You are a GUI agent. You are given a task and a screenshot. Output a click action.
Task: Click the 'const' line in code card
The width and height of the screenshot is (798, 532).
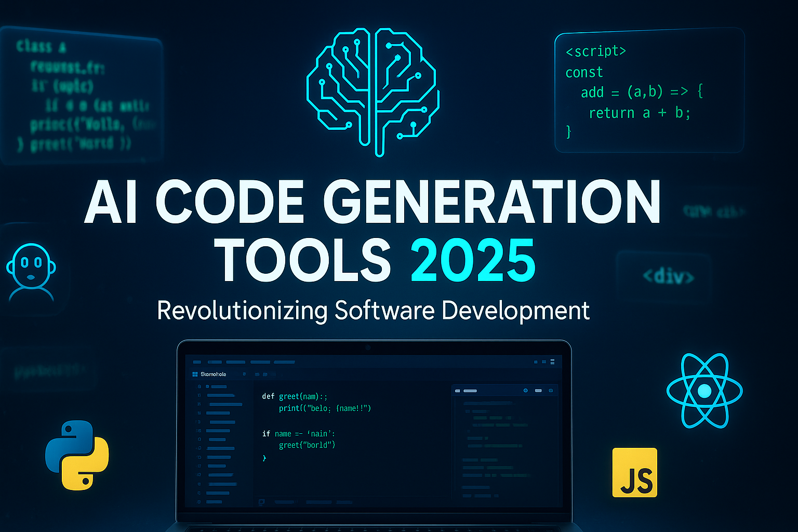(584, 72)
